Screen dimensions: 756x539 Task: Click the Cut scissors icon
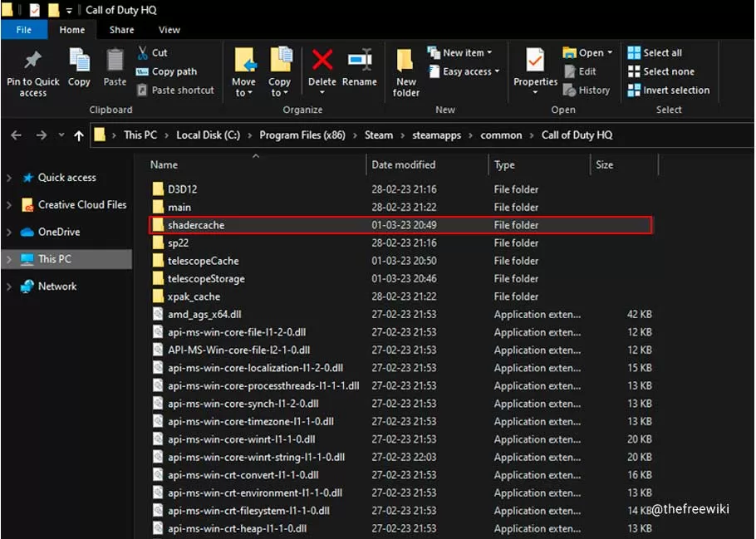142,52
